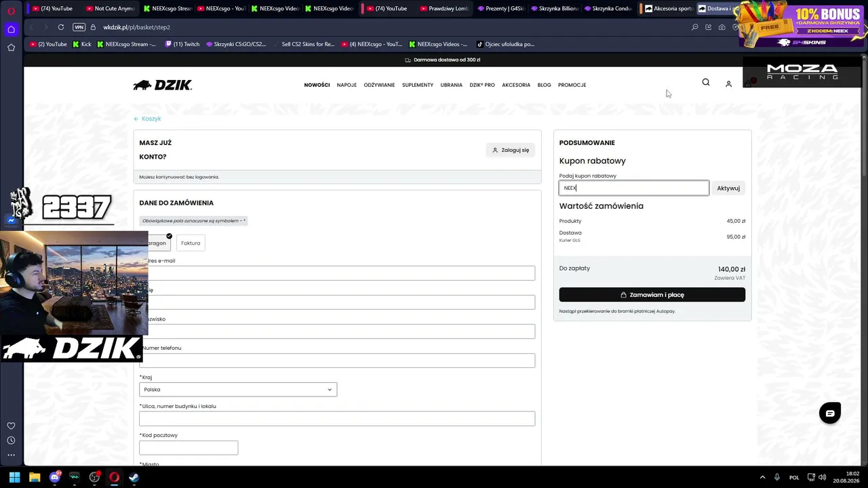
Task: Open the DZIK PRO menu item
Action: 482,85
